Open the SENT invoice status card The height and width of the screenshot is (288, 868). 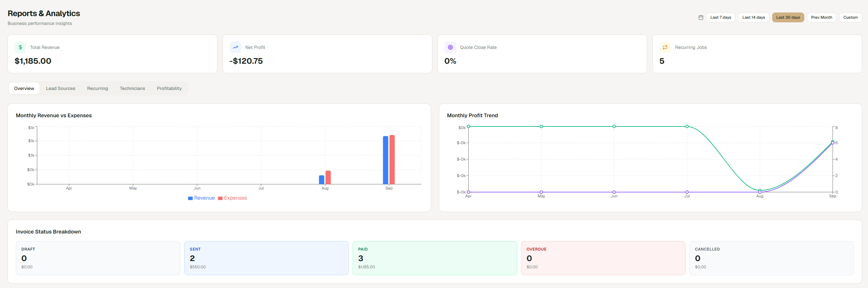(266, 258)
